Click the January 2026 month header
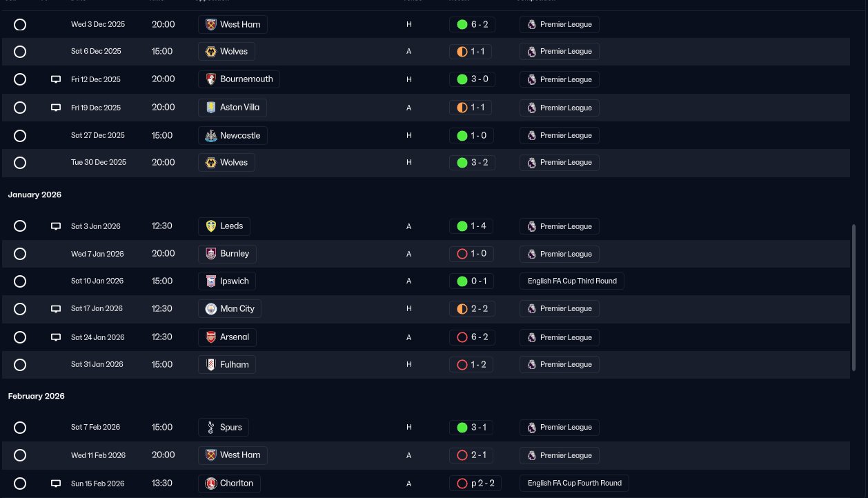This screenshot has width=868, height=498. click(34, 195)
